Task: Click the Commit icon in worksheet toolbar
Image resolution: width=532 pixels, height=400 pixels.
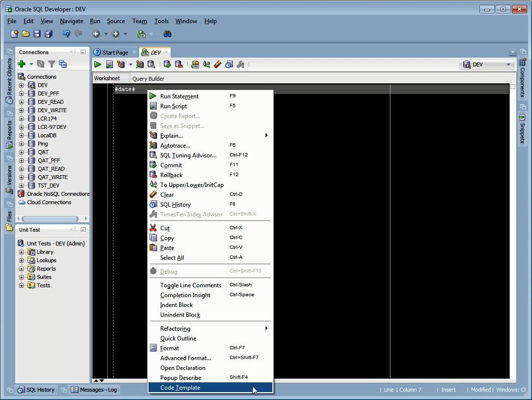Action: pos(167,64)
